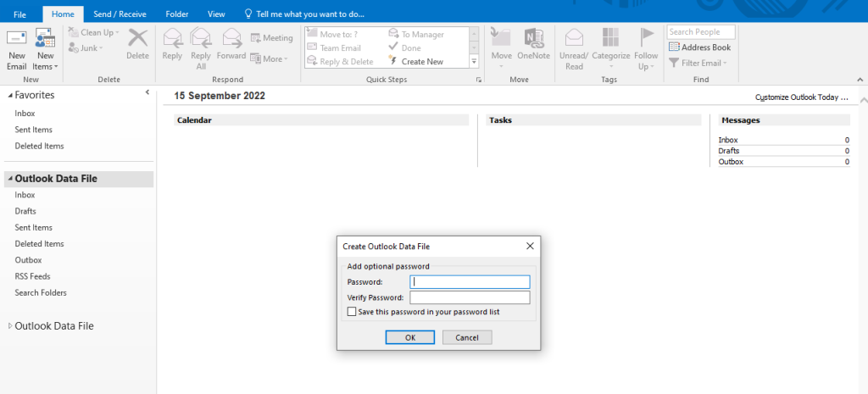
Task: Collapse the ribbon with the arrow
Action: coord(860,80)
